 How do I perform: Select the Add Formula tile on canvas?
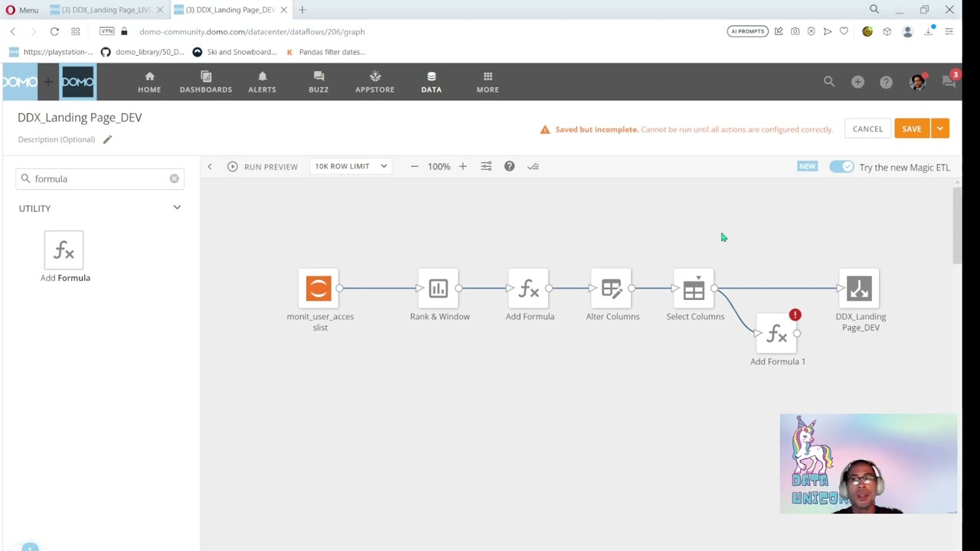coord(528,289)
